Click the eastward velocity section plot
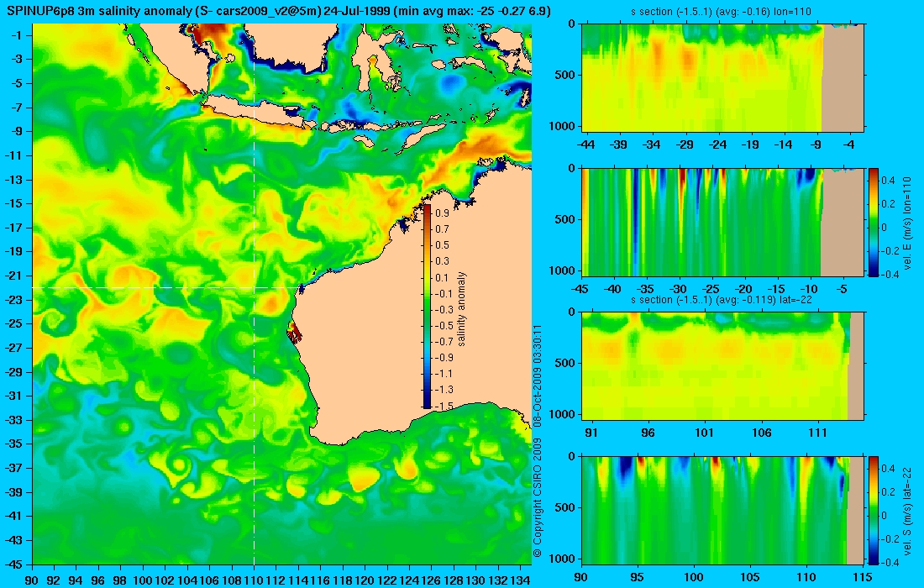This screenshot has height=588, width=924. (722, 222)
